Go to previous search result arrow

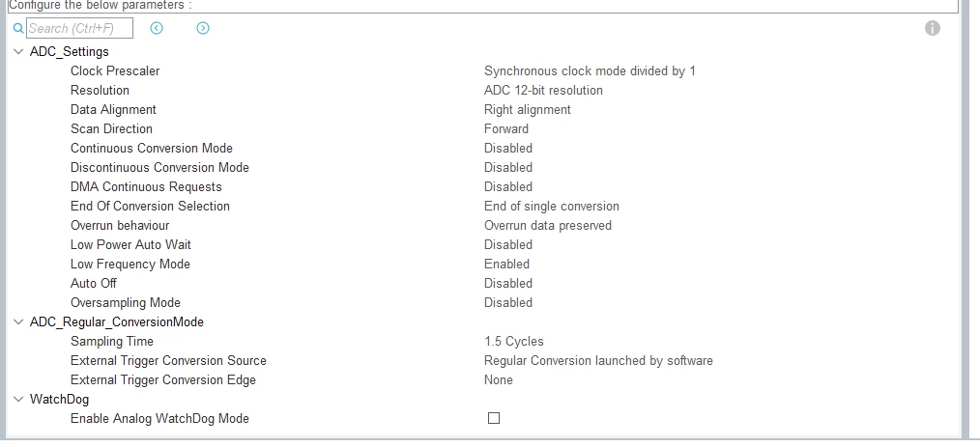157,28
